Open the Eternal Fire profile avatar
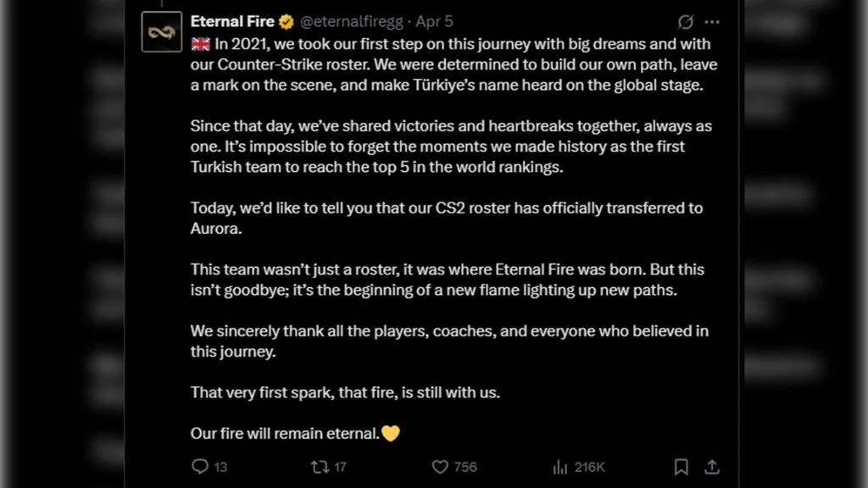The height and width of the screenshot is (488, 868). (162, 32)
